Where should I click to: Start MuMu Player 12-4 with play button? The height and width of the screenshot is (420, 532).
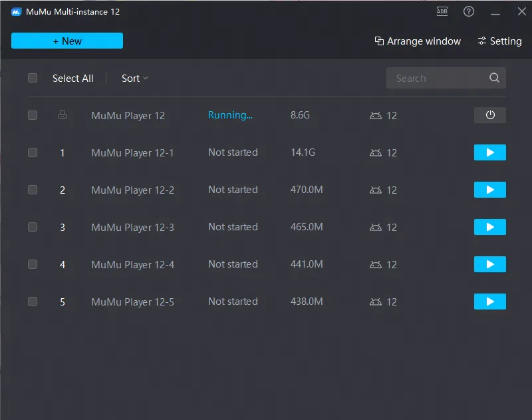(x=489, y=264)
